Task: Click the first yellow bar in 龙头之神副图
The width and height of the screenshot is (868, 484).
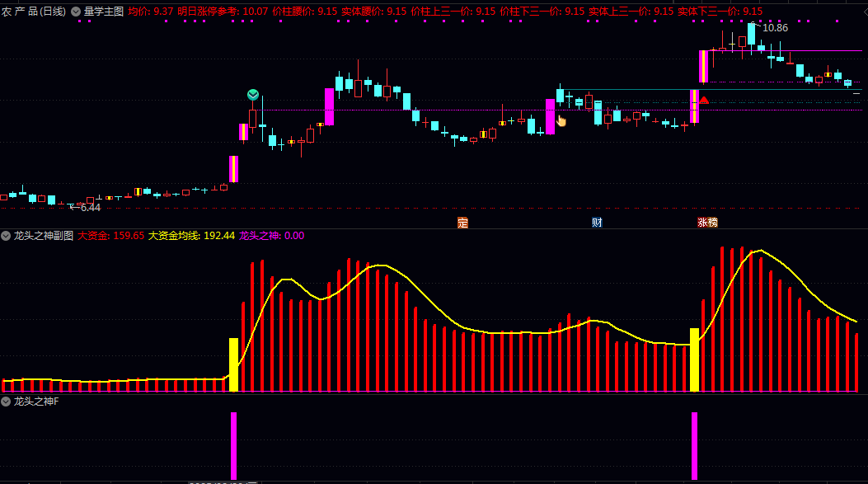Action: click(x=233, y=365)
